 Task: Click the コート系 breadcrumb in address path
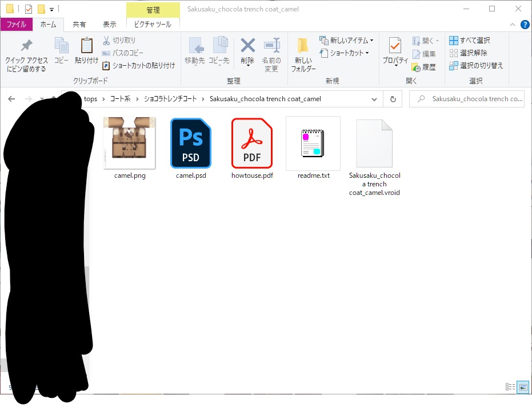(121, 99)
